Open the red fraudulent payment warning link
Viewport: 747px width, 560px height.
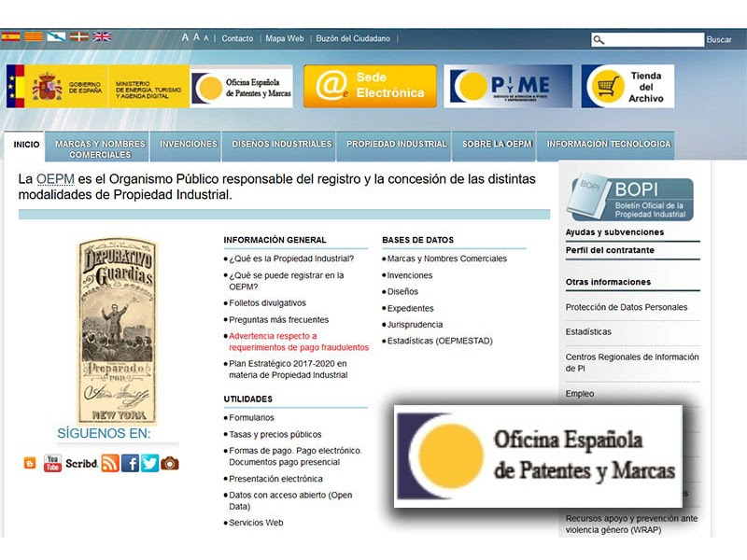299,342
